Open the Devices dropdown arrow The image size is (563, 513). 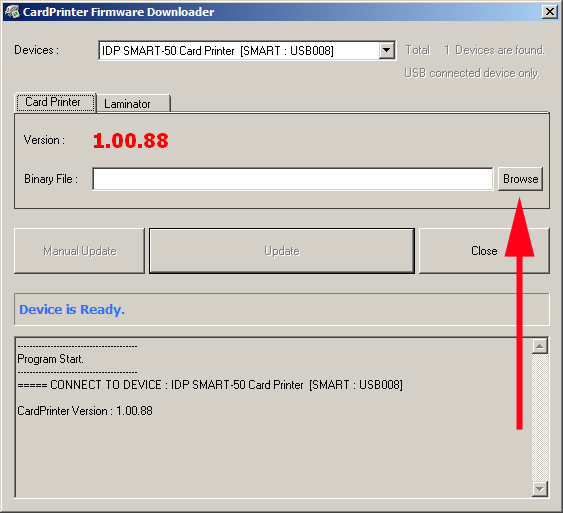(x=387, y=50)
